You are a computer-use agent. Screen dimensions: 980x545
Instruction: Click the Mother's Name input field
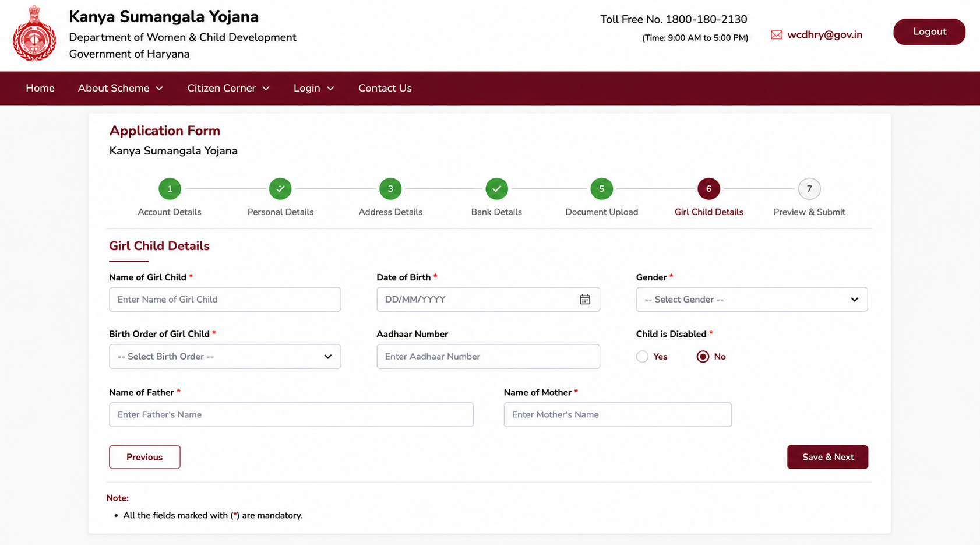[618, 414]
